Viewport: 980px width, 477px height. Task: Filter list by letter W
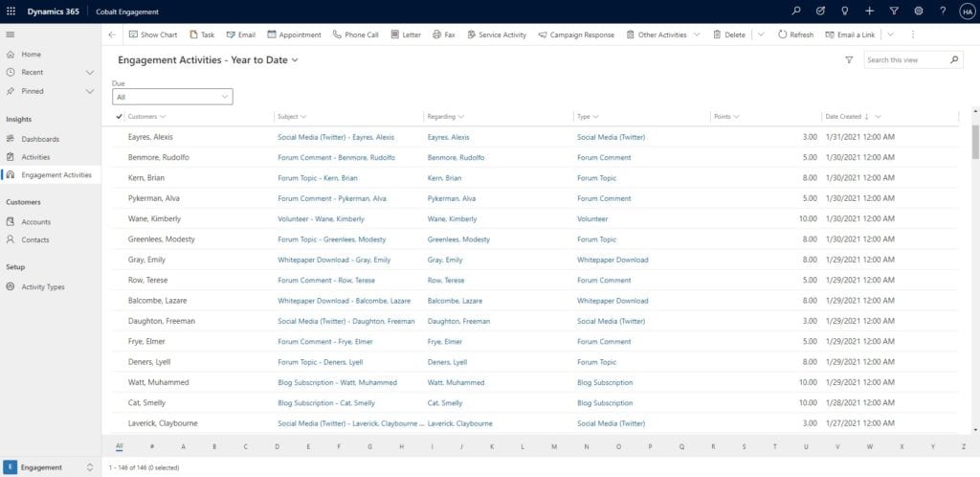tap(869, 446)
